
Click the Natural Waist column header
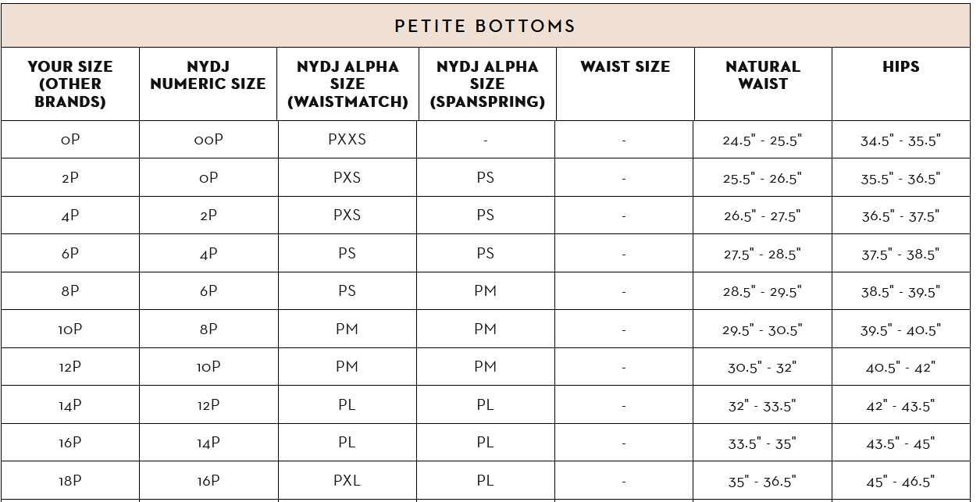762,75
